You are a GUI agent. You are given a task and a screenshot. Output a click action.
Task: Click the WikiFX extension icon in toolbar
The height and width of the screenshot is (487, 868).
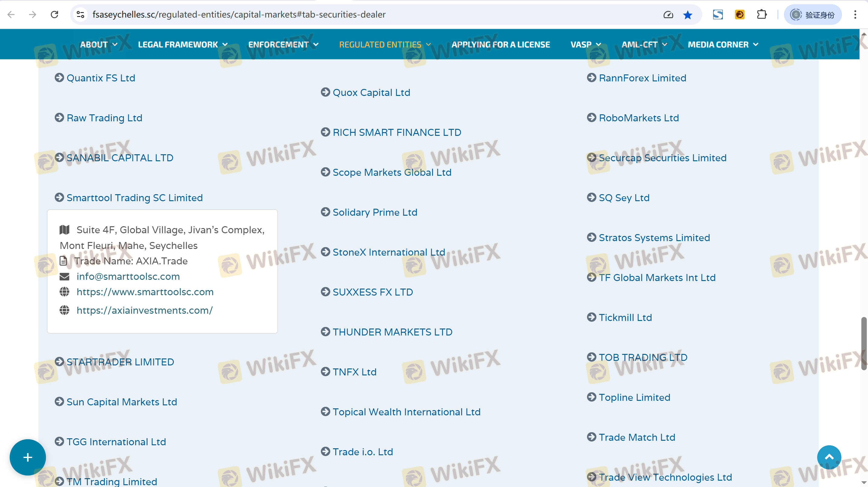click(x=739, y=15)
